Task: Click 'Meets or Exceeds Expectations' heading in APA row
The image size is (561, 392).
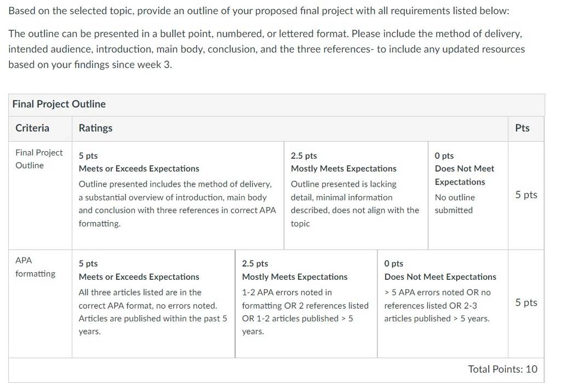Action: tap(139, 277)
